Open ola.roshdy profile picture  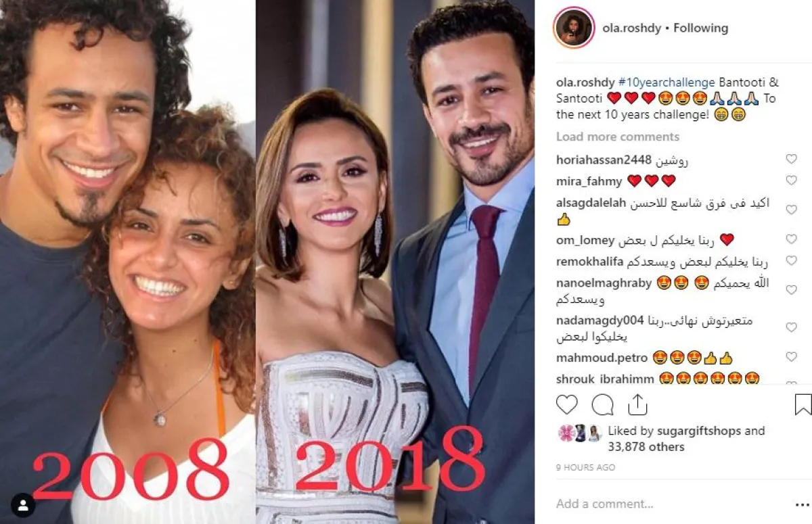tap(574, 28)
